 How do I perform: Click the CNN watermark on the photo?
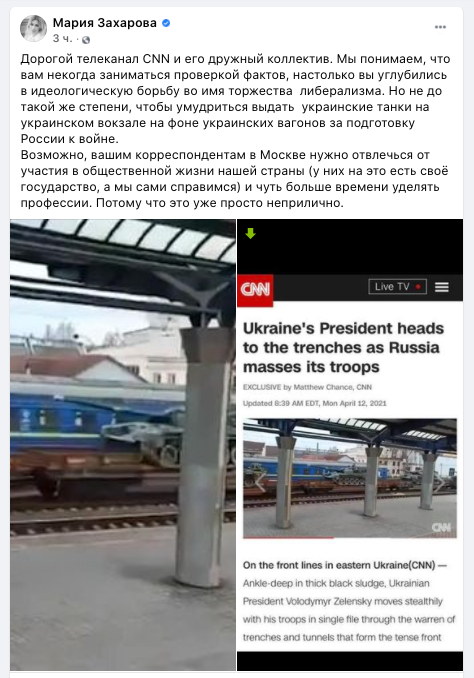pos(441,527)
